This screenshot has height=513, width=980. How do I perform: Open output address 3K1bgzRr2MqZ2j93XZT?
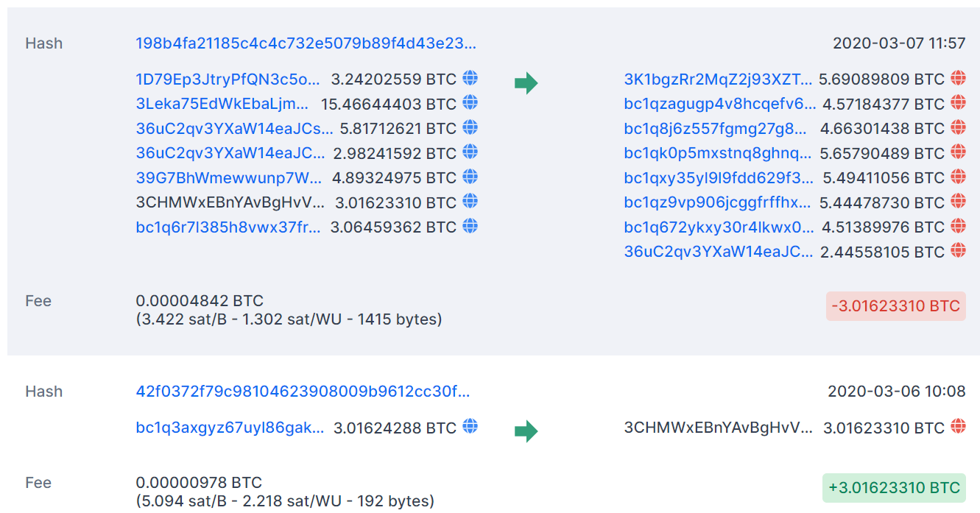coord(718,79)
